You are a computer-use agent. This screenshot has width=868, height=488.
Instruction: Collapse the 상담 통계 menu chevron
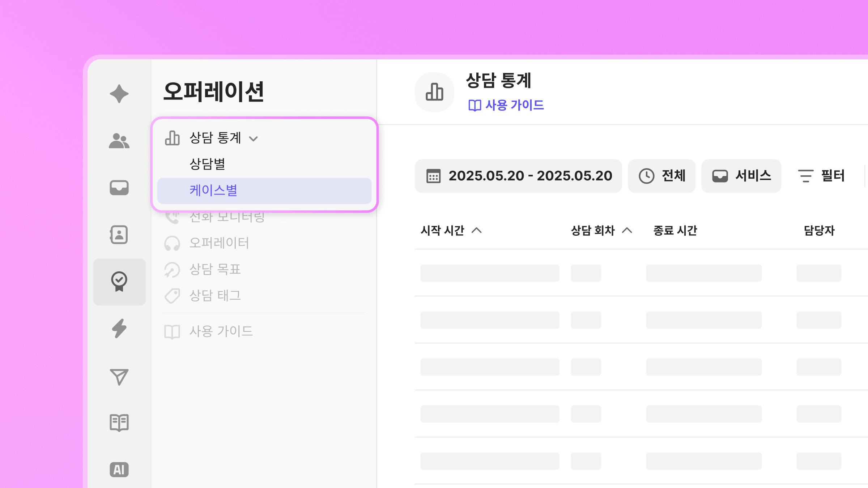[x=254, y=138]
